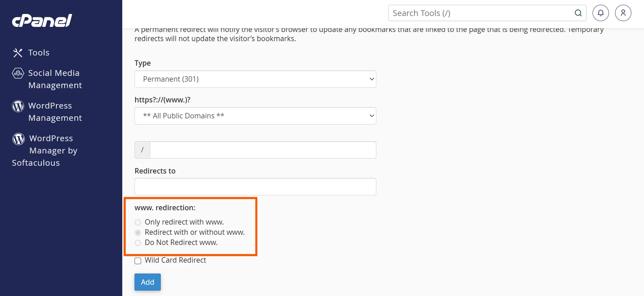
Task: Open WordPress Manager by Softaculous icon
Action: coord(18,138)
